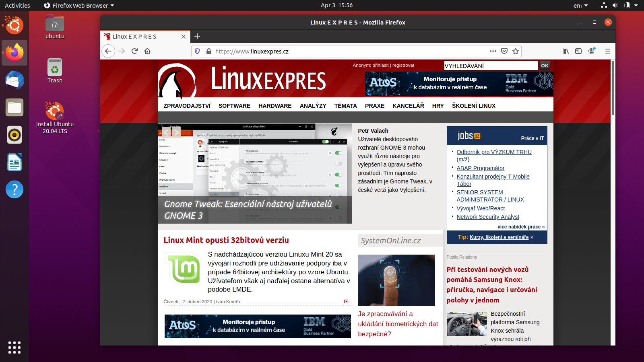The image size is (644, 362).
Task: Open Help from the dock
Action: pos(14,189)
